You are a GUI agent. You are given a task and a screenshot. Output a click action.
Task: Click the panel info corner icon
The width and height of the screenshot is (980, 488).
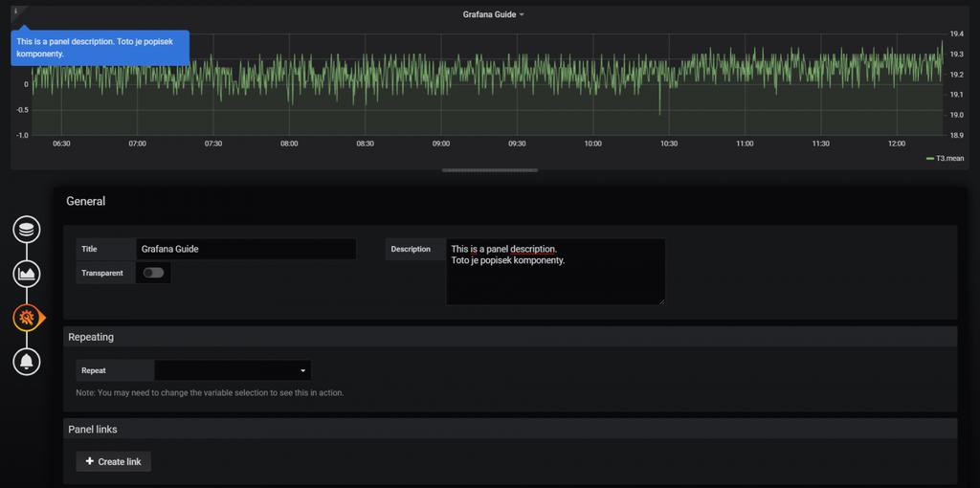[16, 11]
